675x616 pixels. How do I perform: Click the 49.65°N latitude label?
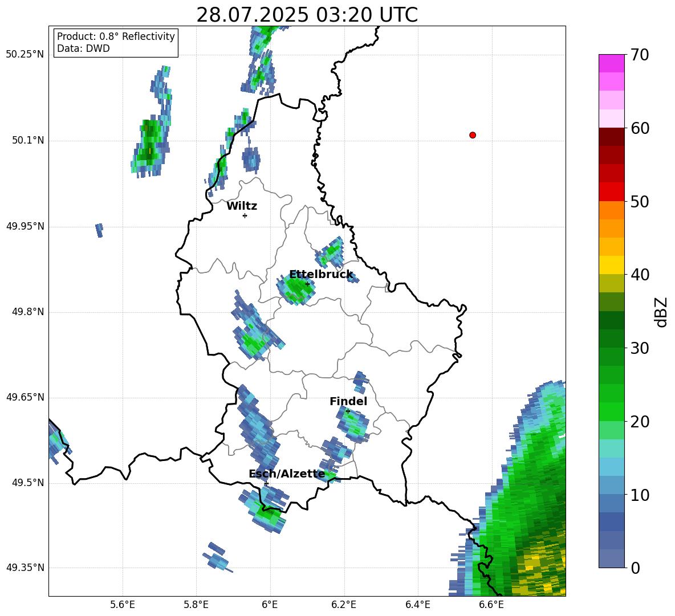[25, 397]
